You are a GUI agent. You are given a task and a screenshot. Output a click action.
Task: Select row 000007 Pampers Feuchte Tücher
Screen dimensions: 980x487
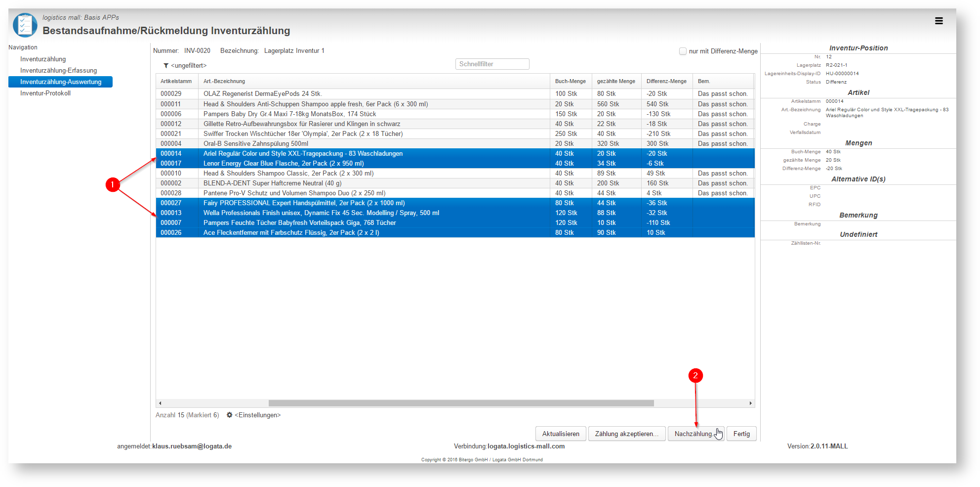click(x=455, y=222)
